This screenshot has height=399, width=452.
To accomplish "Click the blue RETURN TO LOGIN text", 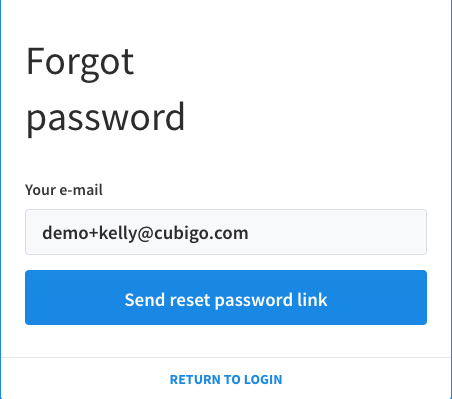I will coord(226,379).
